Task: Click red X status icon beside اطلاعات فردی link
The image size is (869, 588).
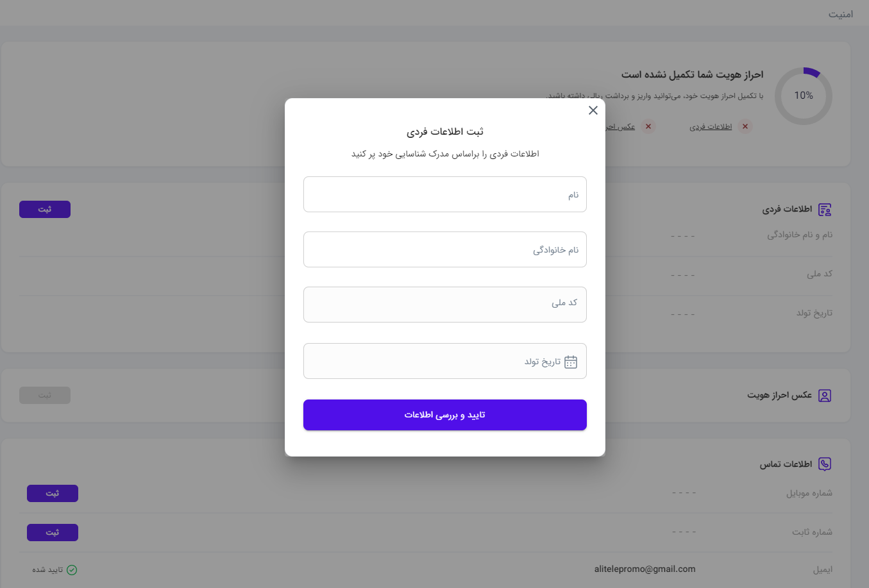Action: pos(745,126)
